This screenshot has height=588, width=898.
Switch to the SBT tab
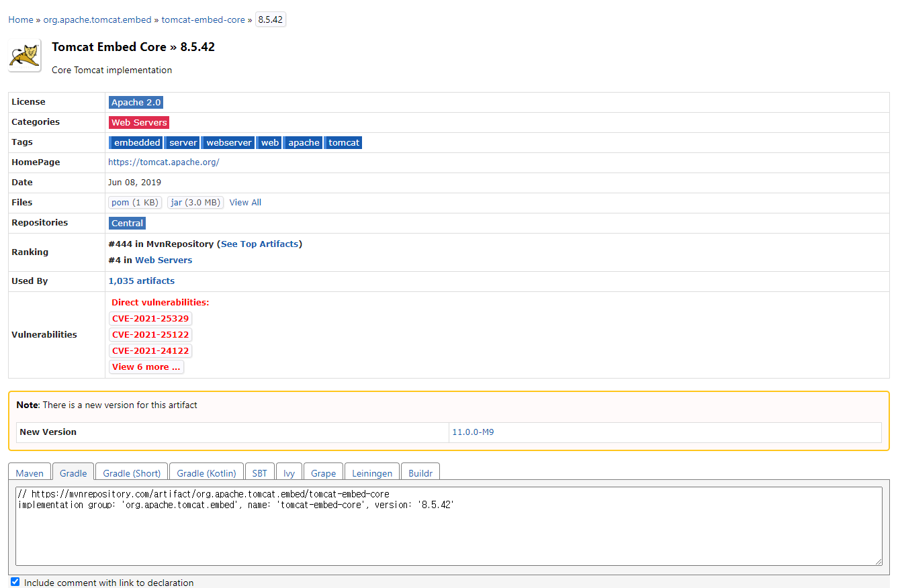pos(260,473)
